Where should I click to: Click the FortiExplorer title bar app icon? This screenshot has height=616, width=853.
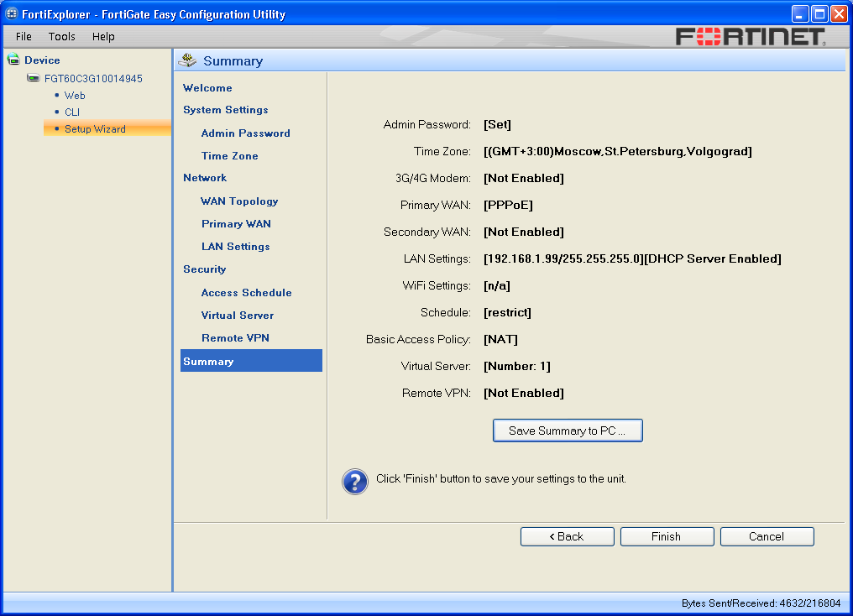[12, 13]
